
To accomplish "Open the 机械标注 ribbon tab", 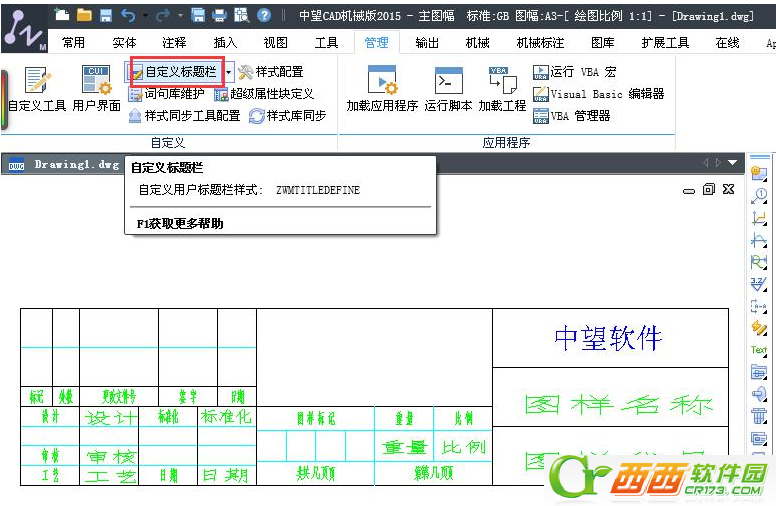I will pyautogui.click(x=540, y=43).
